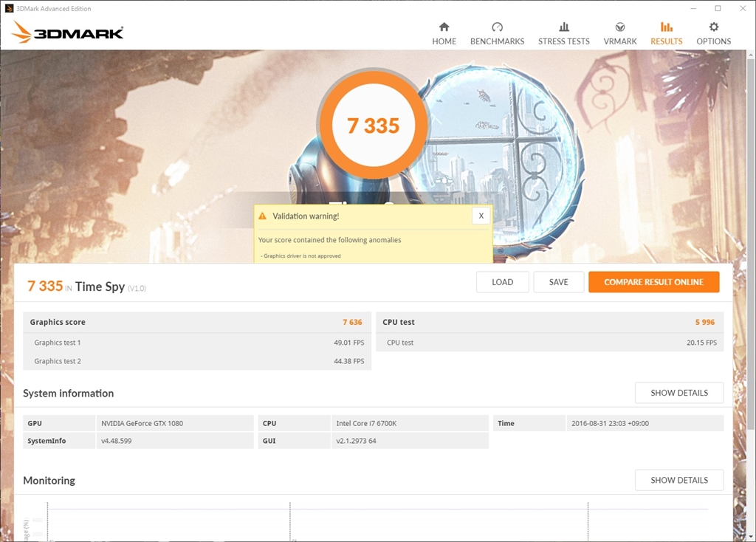Minimize the 3DMark window
The image size is (756, 542).
coord(693,8)
